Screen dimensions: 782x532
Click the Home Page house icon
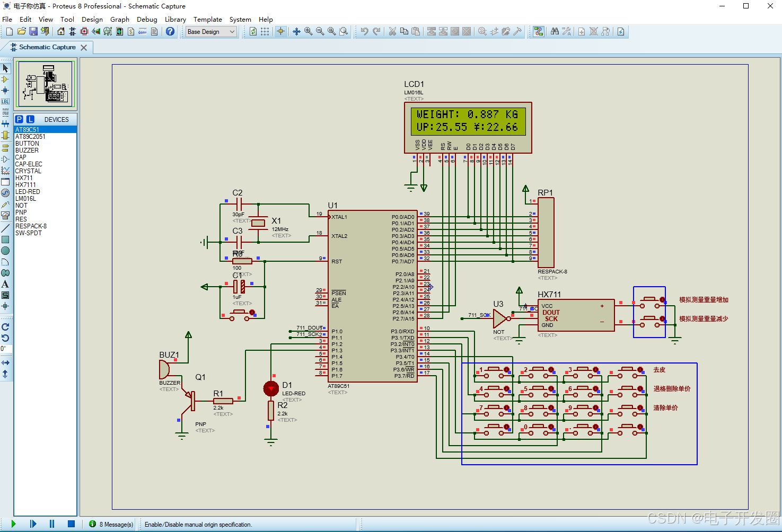click(x=61, y=32)
